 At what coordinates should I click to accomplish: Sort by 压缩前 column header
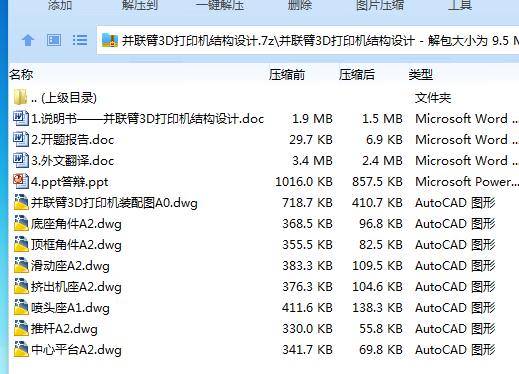(x=287, y=75)
